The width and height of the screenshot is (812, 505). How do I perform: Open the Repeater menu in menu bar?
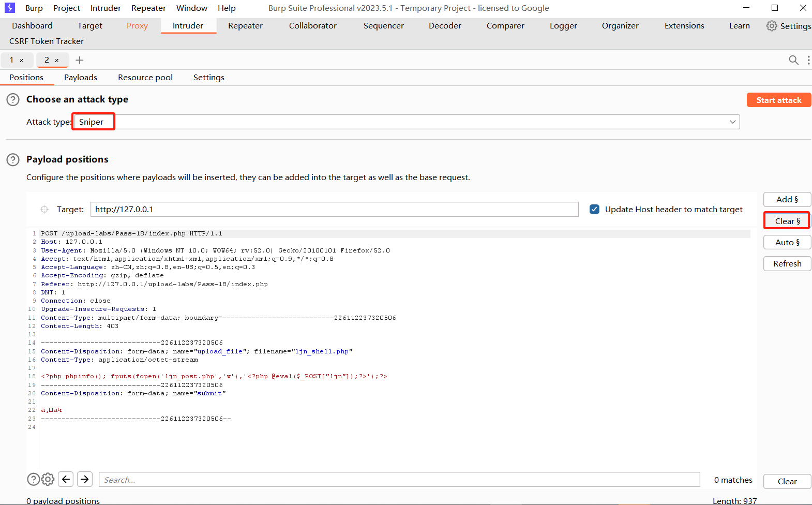(x=148, y=8)
